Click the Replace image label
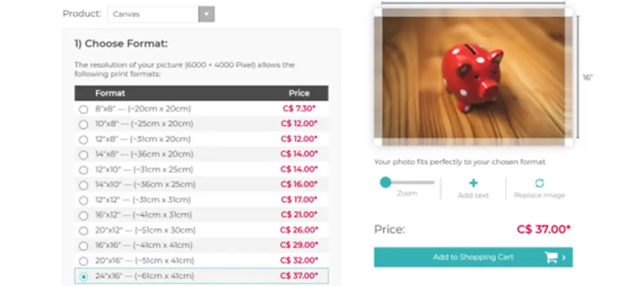 [539, 195]
